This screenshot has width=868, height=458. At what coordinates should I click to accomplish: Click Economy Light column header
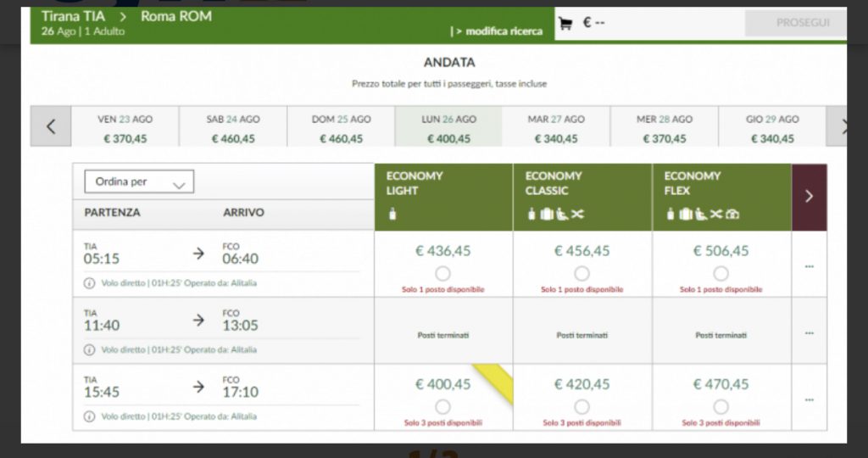pos(443,197)
